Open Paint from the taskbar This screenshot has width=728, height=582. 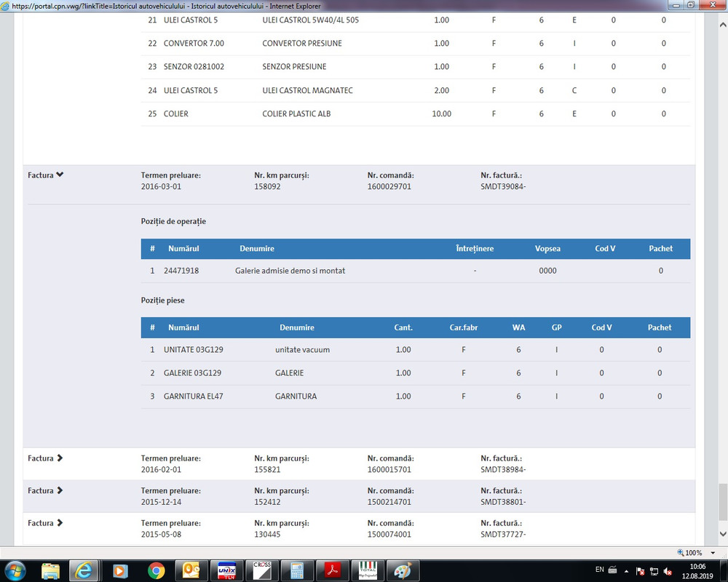point(403,570)
